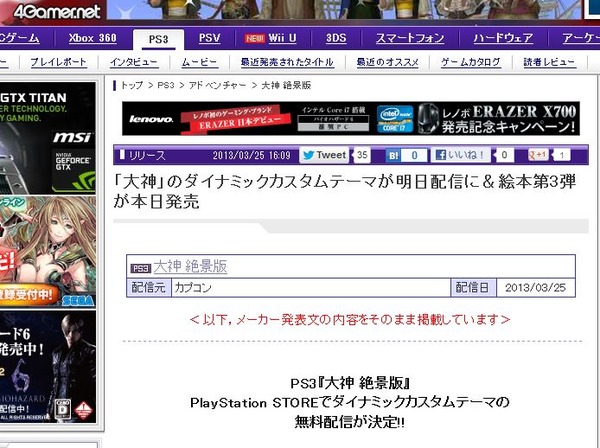Image resolution: width=600 pixels, height=448 pixels.
Task: Open 読者レビュー link
Action: (x=549, y=62)
